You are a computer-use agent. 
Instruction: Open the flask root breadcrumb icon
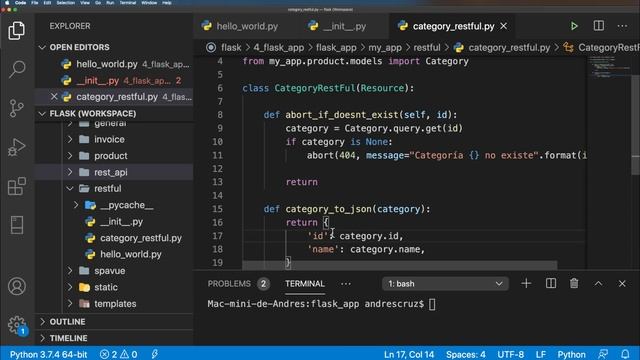tap(211, 48)
